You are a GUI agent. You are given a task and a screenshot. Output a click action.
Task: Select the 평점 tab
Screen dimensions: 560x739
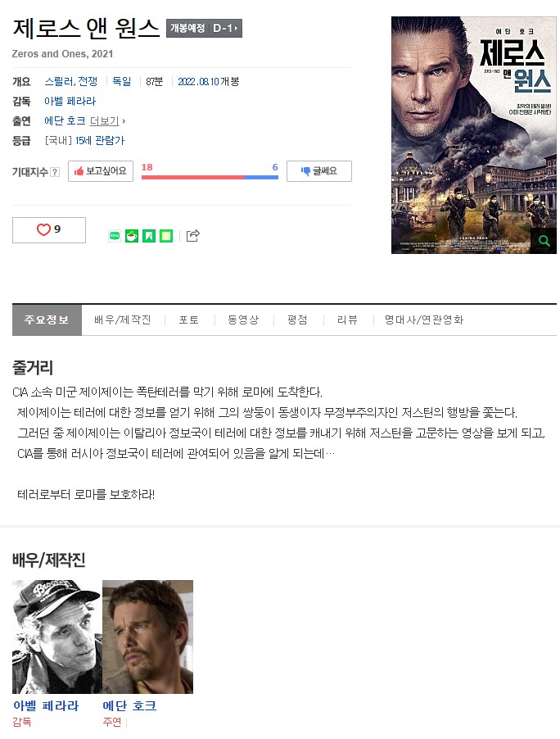pyautogui.click(x=298, y=320)
